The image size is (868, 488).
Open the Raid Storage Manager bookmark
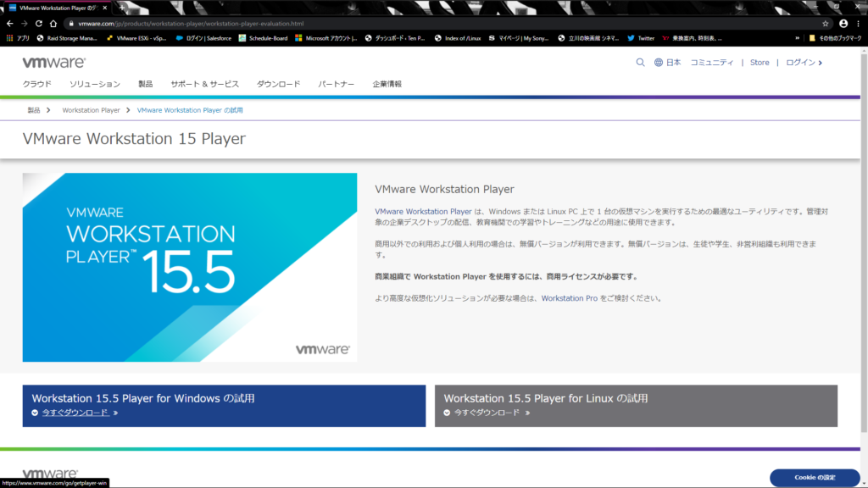point(67,38)
